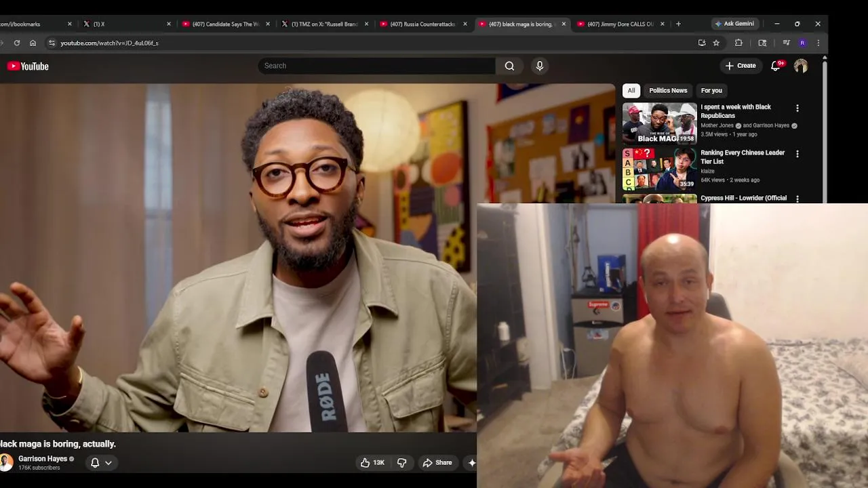Share the video
Image resolution: width=868 pixels, height=488 pixels.
(437, 463)
